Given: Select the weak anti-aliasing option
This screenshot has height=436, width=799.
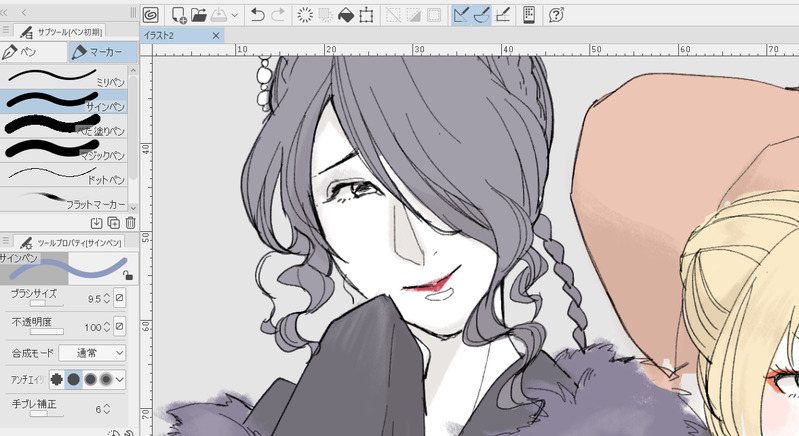Looking at the screenshot, I should pyautogui.click(x=73, y=379).
